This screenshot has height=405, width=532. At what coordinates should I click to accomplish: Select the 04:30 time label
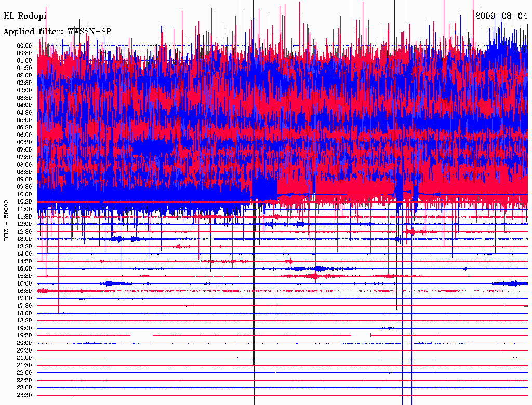point(24,113)
